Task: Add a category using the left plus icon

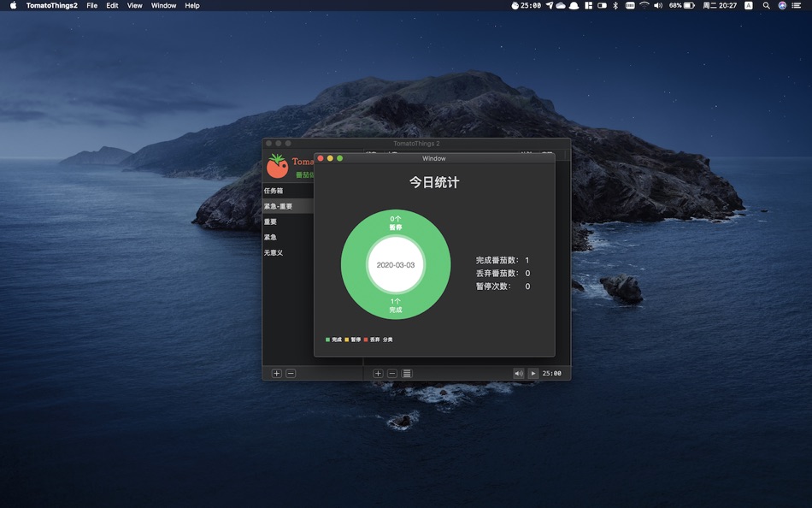Action: pos(276,373)
